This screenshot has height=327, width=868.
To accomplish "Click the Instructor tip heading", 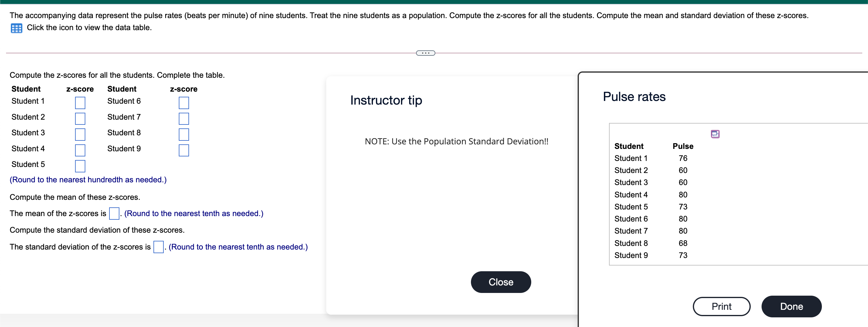I will (x=386, y=100).
